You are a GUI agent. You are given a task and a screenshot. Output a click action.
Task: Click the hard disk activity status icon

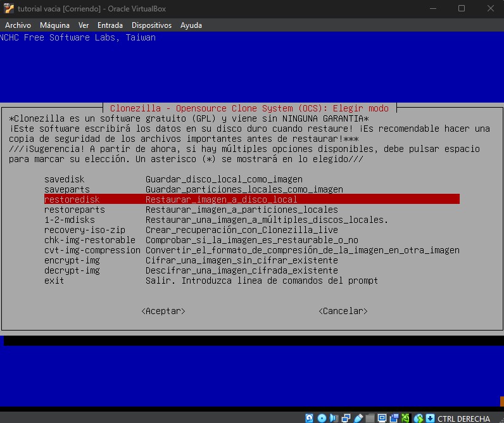point(309,418)
